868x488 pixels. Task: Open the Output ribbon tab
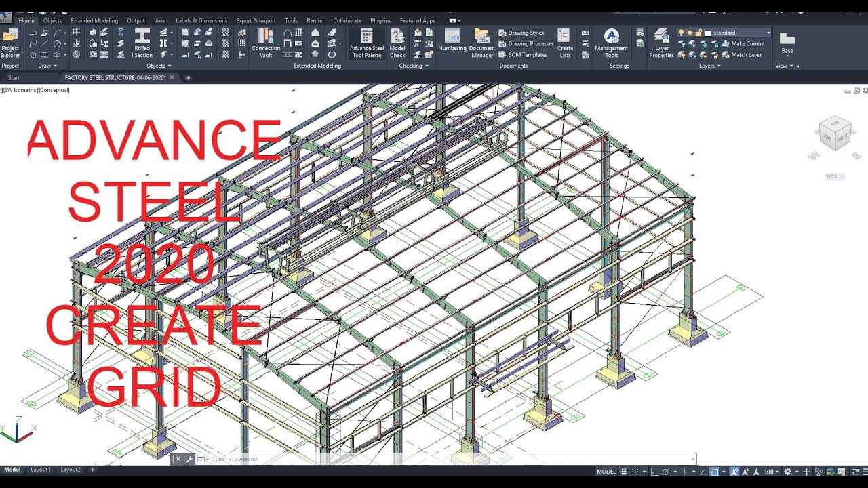[x=136, y=20]
